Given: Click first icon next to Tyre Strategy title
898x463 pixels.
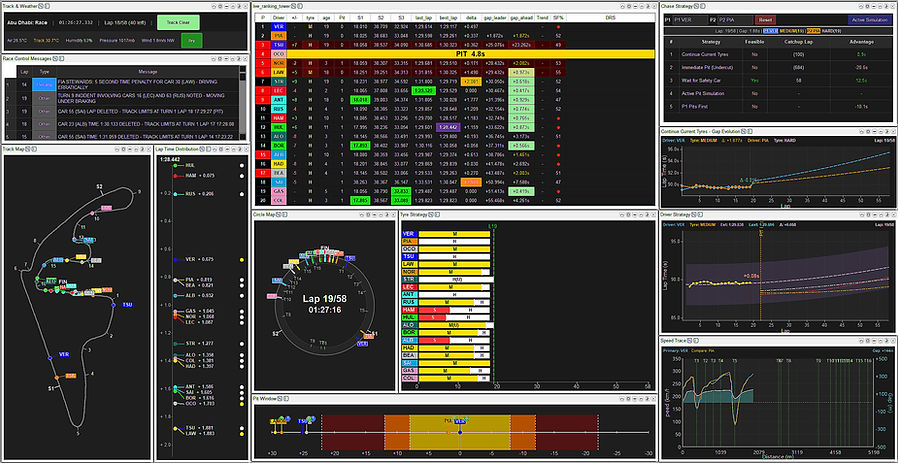Looking at the screenshot, I should (430, 214).
